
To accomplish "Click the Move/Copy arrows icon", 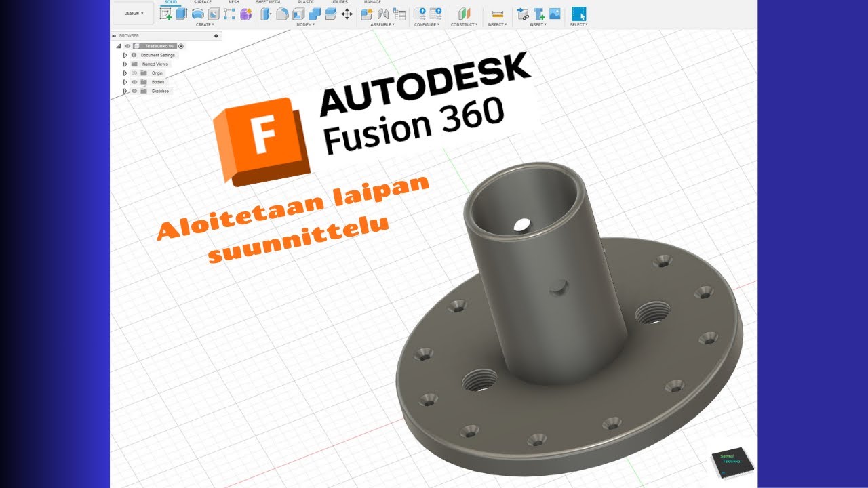I will coord(347,14).
